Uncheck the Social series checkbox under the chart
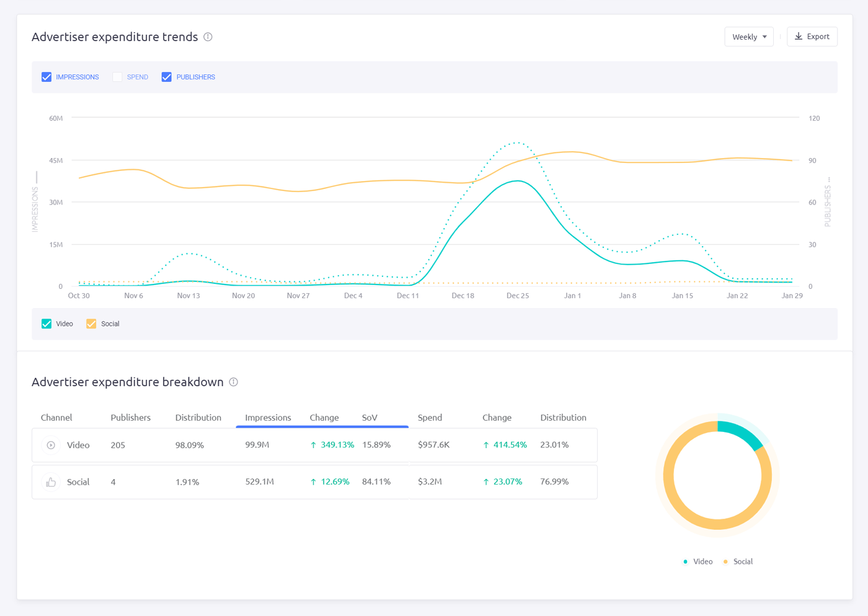The height and width of the screenshot is (616, 868). (91, 323)
